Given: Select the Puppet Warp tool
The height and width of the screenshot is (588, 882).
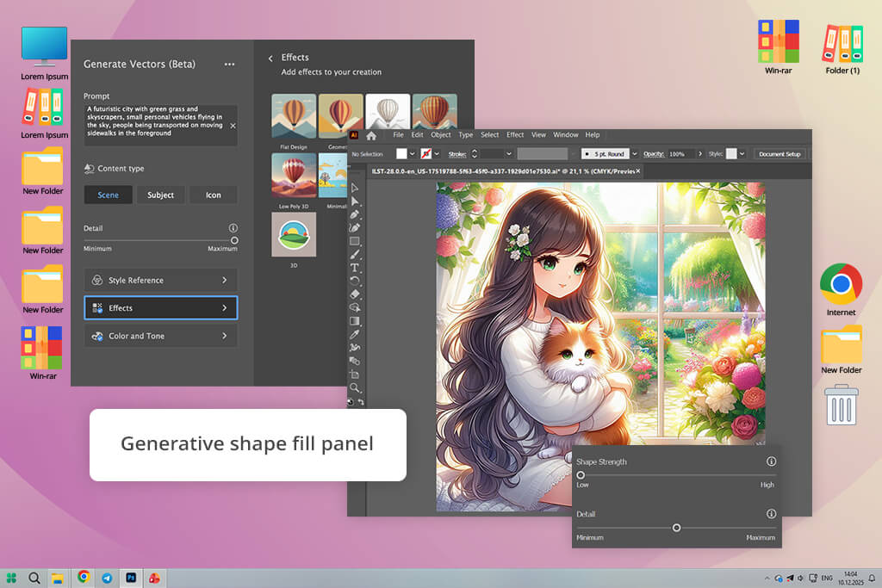Looking at the screenshot, I should (355, 348).
